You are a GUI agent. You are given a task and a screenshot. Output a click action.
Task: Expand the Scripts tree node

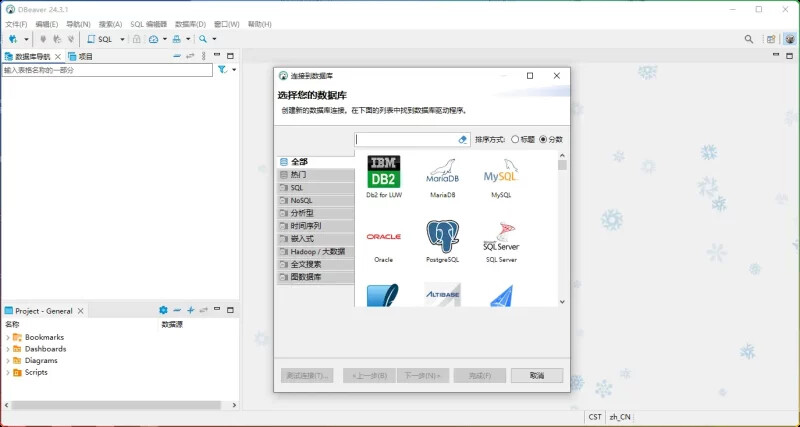[x=8, y=372]
